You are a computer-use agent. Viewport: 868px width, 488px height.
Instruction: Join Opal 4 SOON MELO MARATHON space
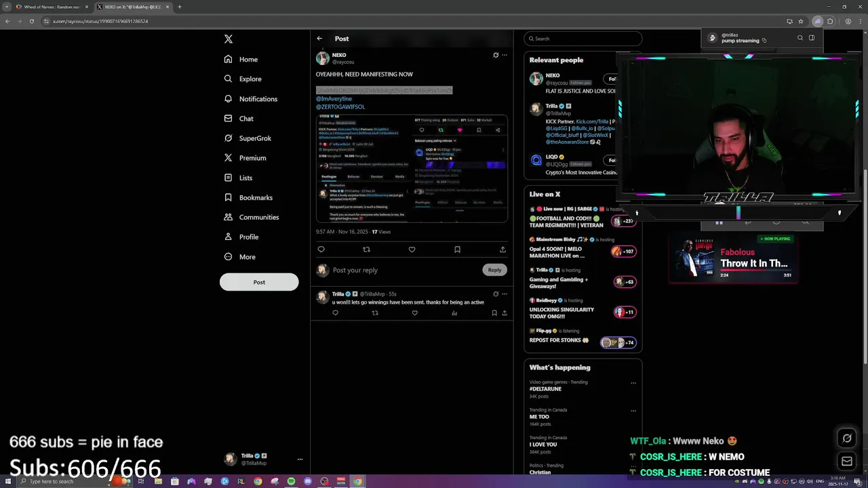click(623, 251)
